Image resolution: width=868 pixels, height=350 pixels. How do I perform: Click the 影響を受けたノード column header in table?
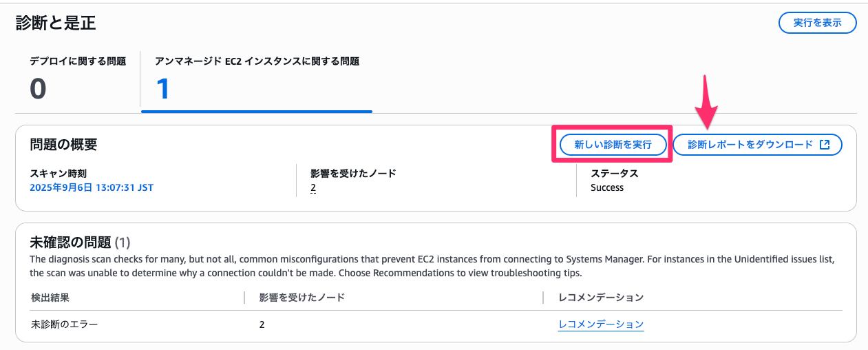click(x=301, y=298)
